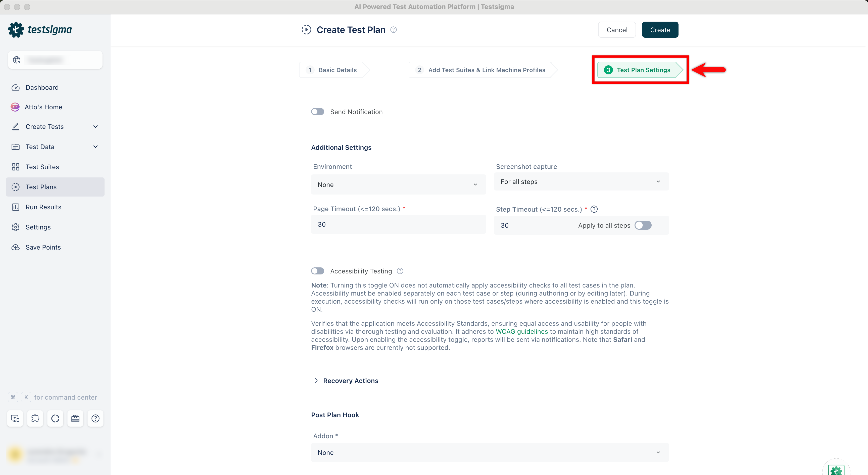Viewport: 868px width, 475px height.
Task: Click the testsigma gear logo icon
Action: tap(16, 30)
